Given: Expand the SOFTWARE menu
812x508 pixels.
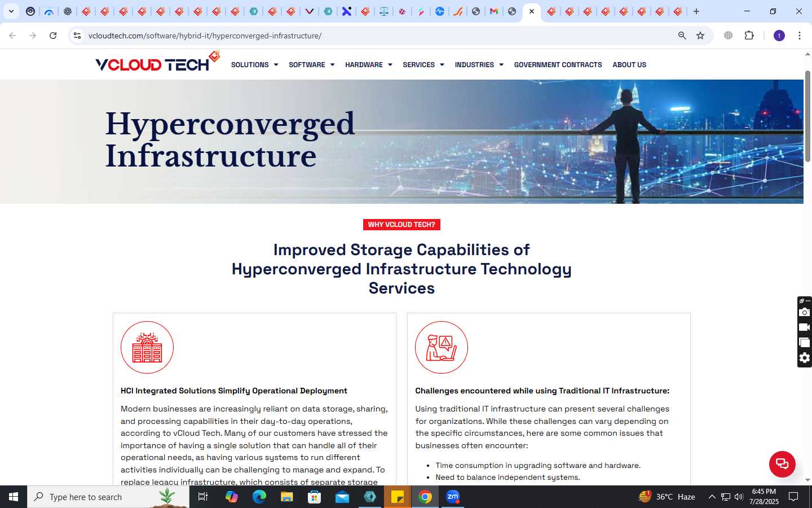Looking at the screenshot, I should coord(311,65).
